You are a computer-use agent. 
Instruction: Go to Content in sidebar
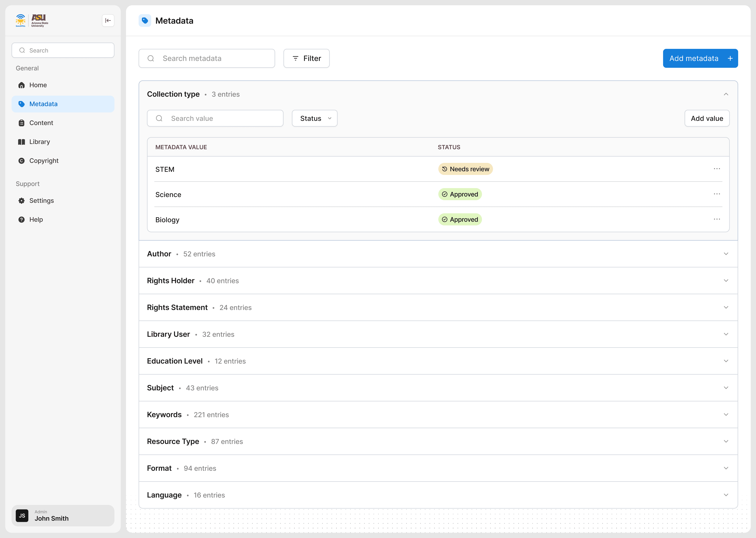[x=41, y=123]
